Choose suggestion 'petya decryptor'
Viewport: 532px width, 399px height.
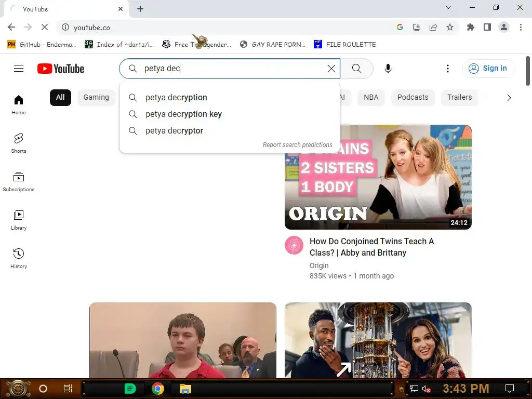pos(230,130)
